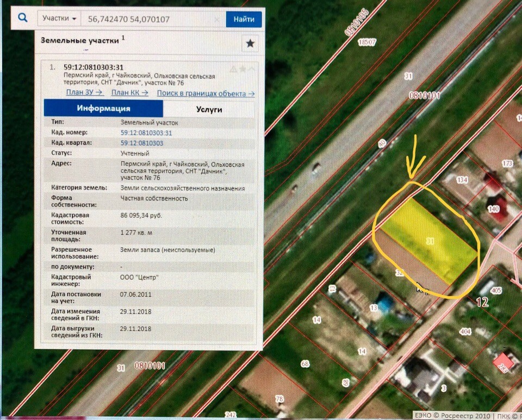Click the star favorites button
The width and height of the screenshot is (522, 420).
point(250,43)
